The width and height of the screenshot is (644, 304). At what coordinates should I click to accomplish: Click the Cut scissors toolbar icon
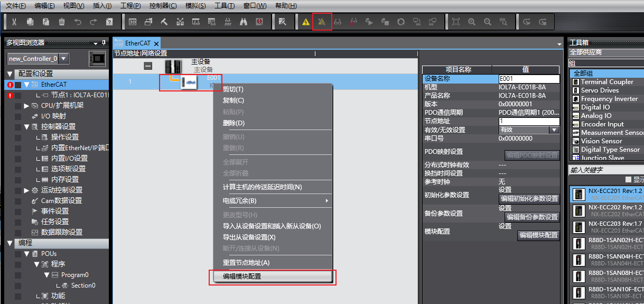tap(14, 22)
